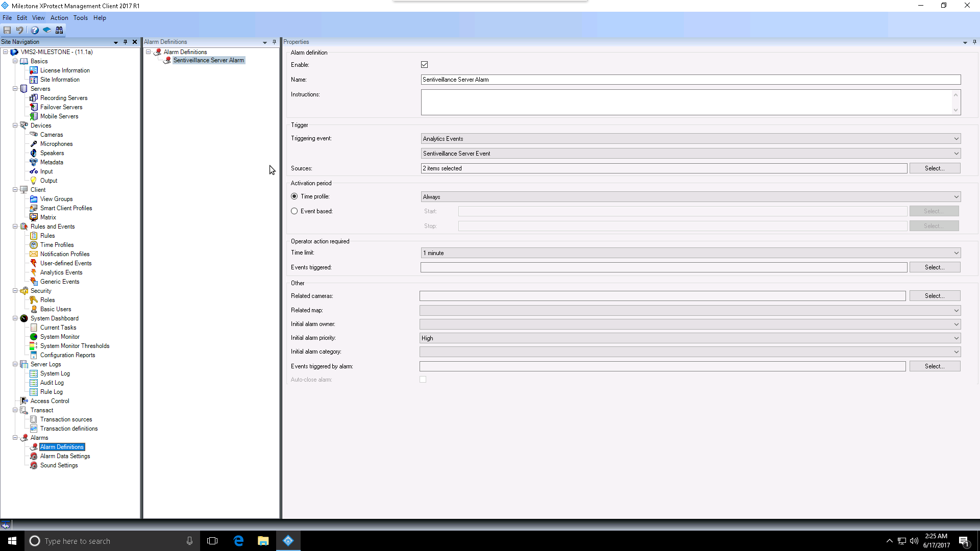Open the Time limit dropdown

(x=956, y=253)
